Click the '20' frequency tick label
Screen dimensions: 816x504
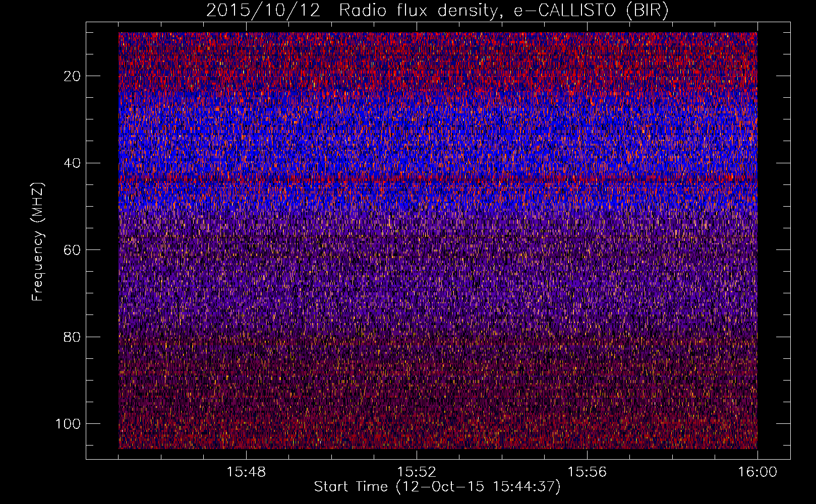point(72,76)
